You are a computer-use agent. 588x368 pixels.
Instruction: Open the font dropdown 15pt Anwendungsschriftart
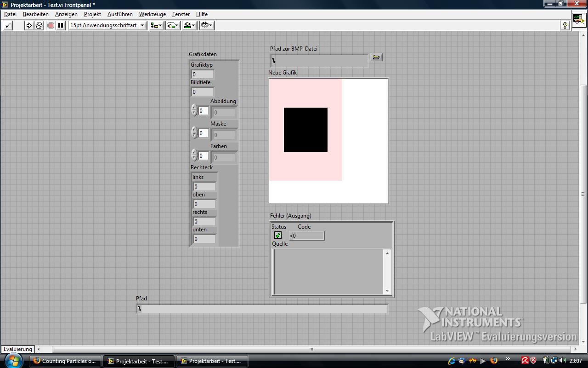tap(107, 26)
